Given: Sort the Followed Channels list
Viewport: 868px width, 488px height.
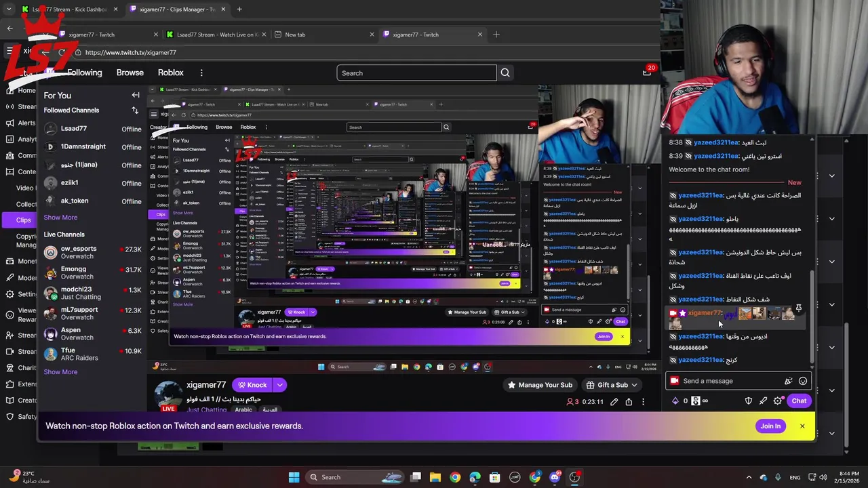Looking at the screenshot, I should pos(135,110).
